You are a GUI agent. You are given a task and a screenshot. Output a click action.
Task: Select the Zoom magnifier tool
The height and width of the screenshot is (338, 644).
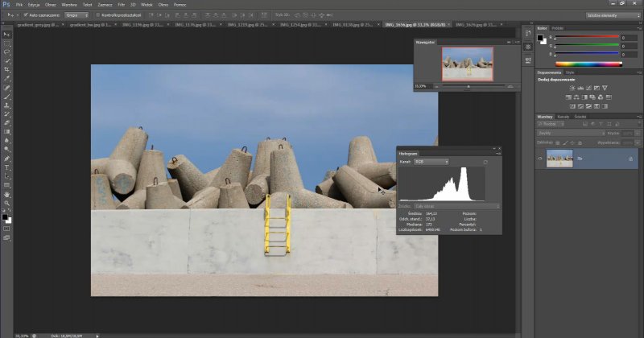(x=6, y=203)
